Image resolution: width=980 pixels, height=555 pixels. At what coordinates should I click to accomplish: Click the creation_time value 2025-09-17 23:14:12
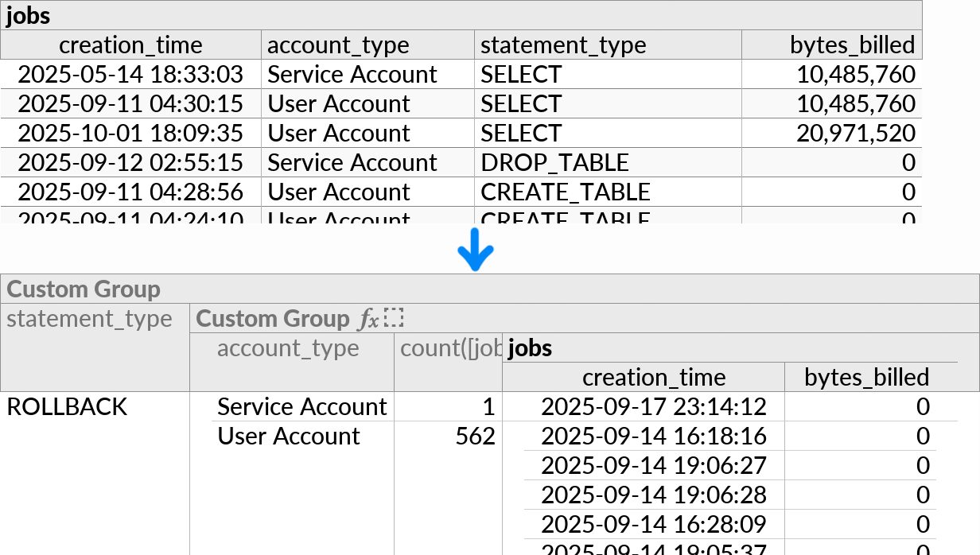(x=653, y=406)
